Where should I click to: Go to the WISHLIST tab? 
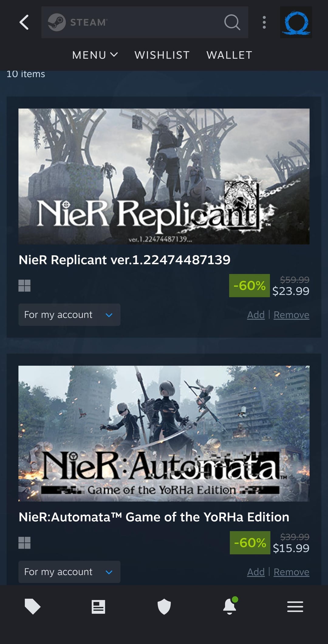[162, 55]
